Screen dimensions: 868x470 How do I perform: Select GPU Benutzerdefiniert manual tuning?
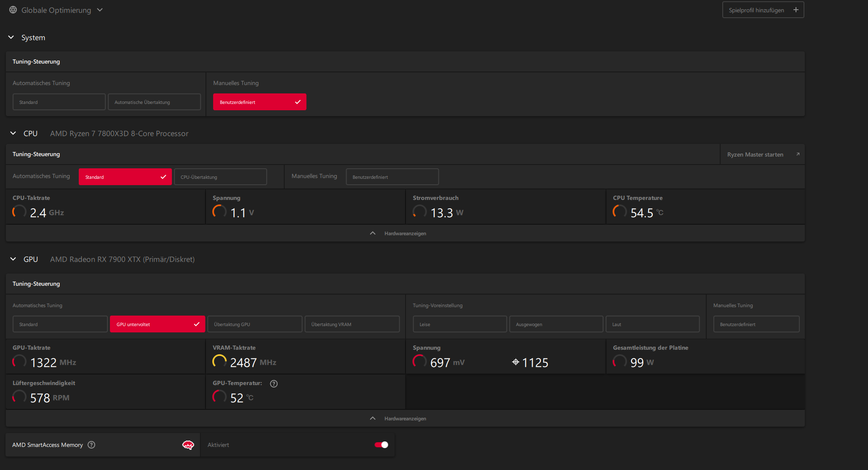[756, 324]
